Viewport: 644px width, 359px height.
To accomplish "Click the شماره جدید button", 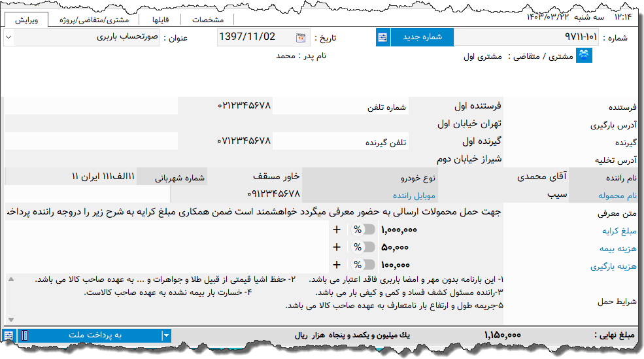I will 422,37.
